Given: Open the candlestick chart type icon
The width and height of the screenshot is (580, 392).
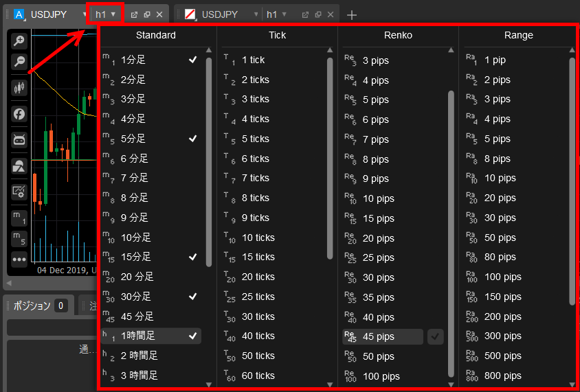Looking at the screenshot, I should pyautogui.click(x=19, y=88).
